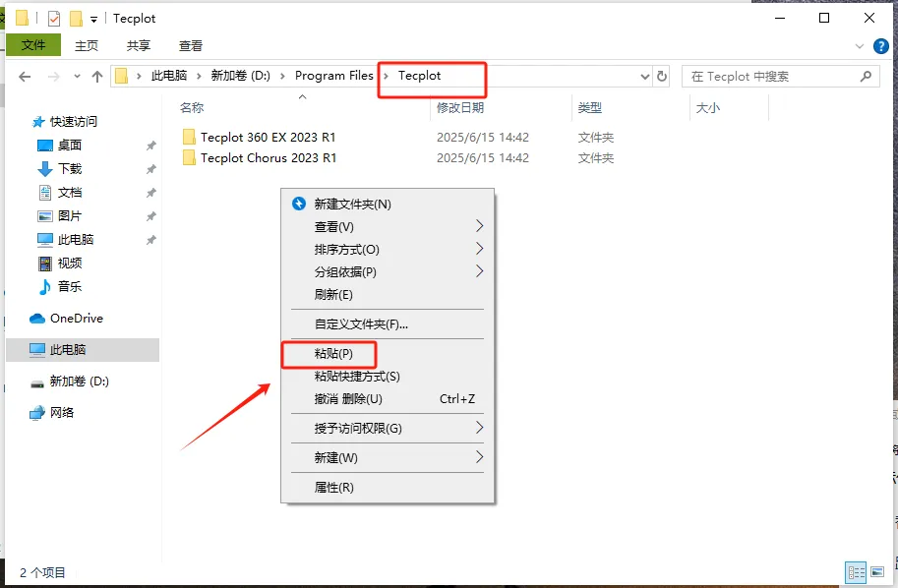
Task: Switch to large thumbnails view icon
Action: click(877, 572)
